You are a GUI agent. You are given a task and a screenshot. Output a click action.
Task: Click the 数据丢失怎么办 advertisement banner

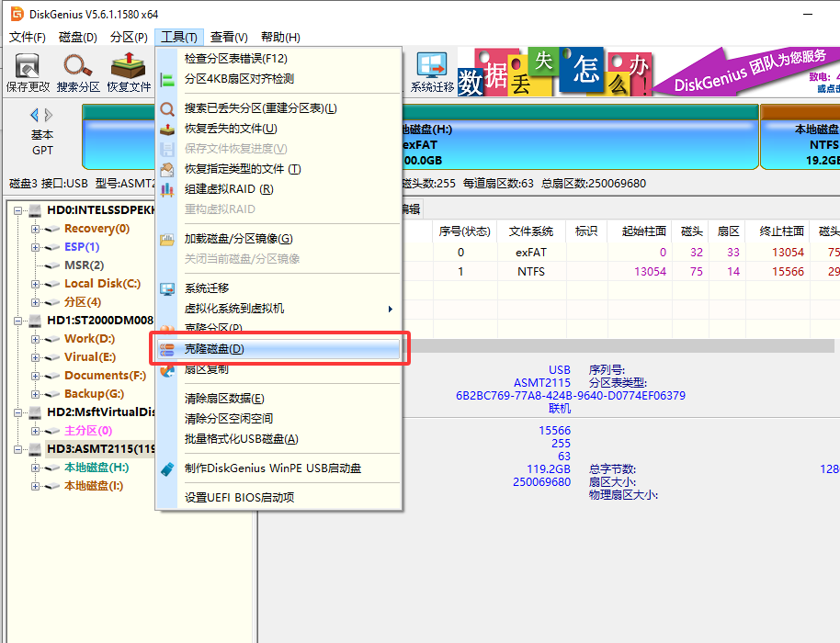point(554,73)
